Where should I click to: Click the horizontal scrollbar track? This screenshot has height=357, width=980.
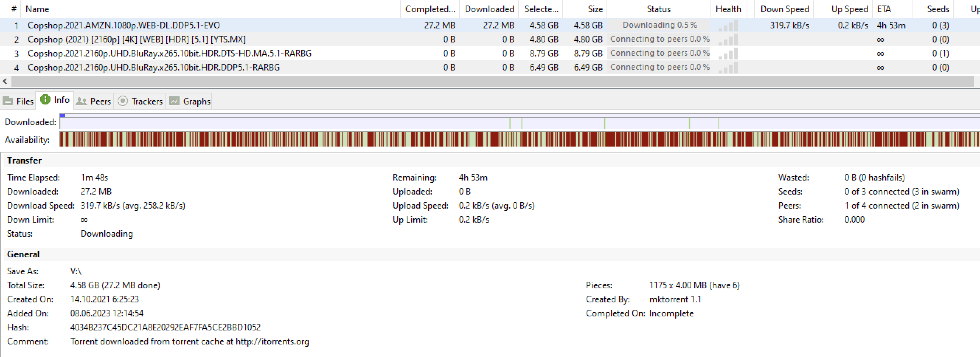pos(492,81)
